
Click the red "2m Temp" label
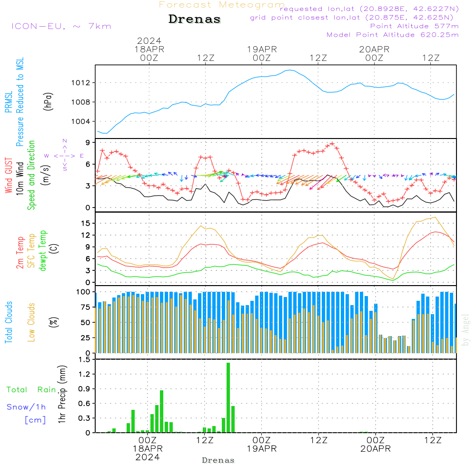point(20,253)
